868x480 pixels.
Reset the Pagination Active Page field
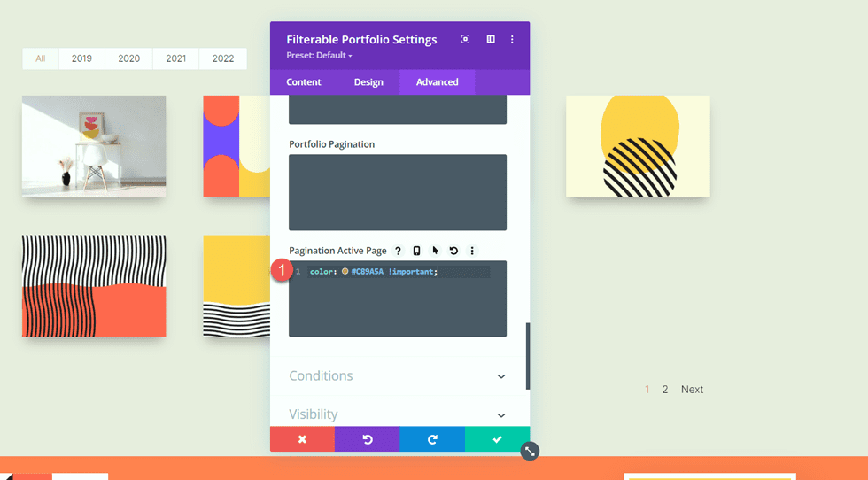(453, 251)
